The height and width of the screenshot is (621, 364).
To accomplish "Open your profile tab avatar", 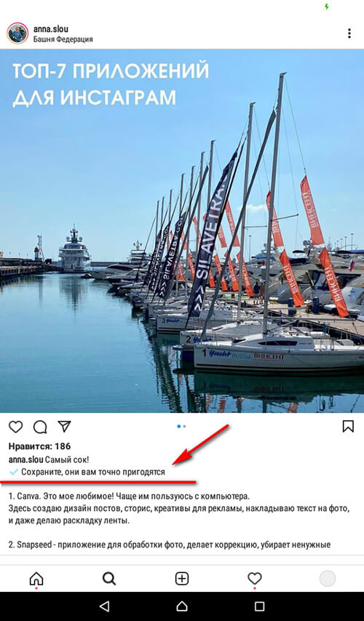I will pyautogui.click(x=328, y=579).
